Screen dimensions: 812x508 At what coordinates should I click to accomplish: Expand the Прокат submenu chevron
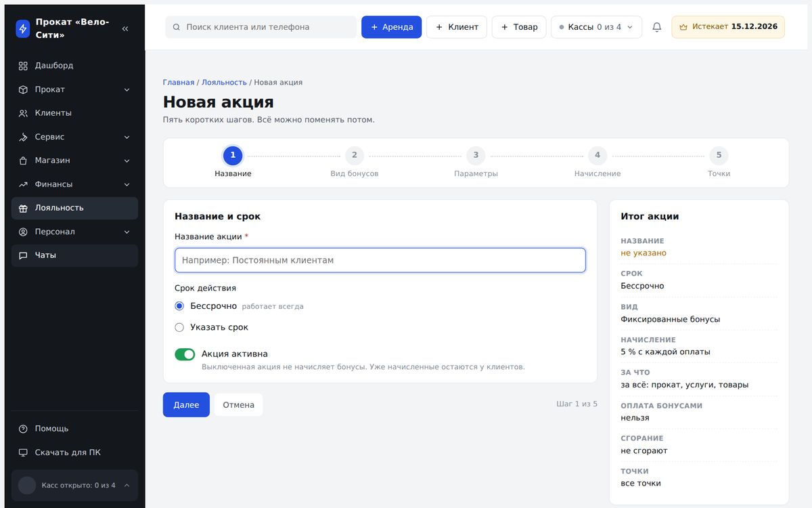[x=127, y=89]
